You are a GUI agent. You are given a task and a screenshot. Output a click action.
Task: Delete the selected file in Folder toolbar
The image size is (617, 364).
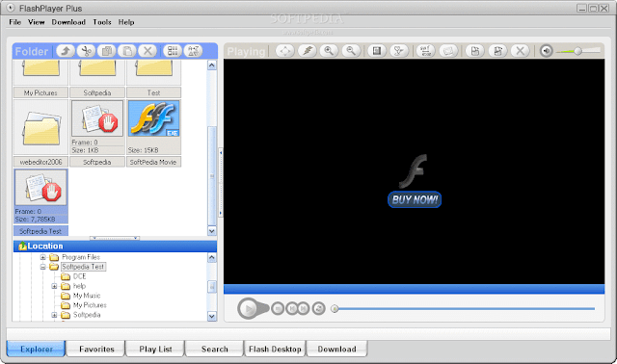point(148,51)
